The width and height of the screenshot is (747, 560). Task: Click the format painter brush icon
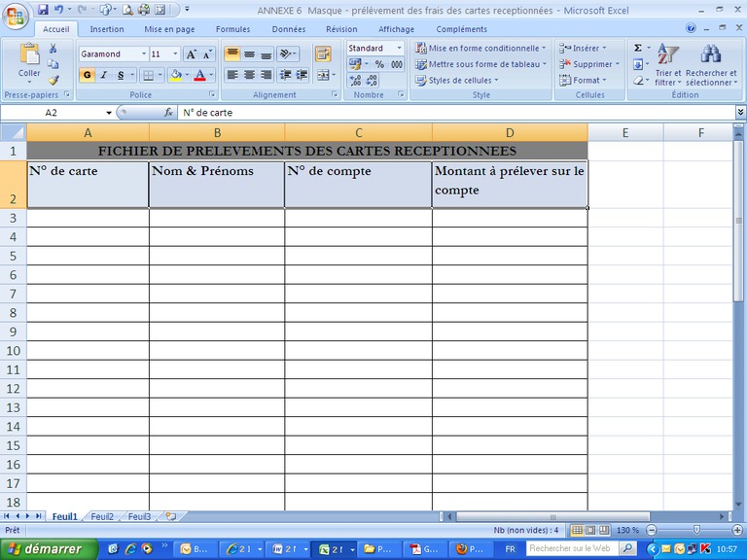pos(53,81)
